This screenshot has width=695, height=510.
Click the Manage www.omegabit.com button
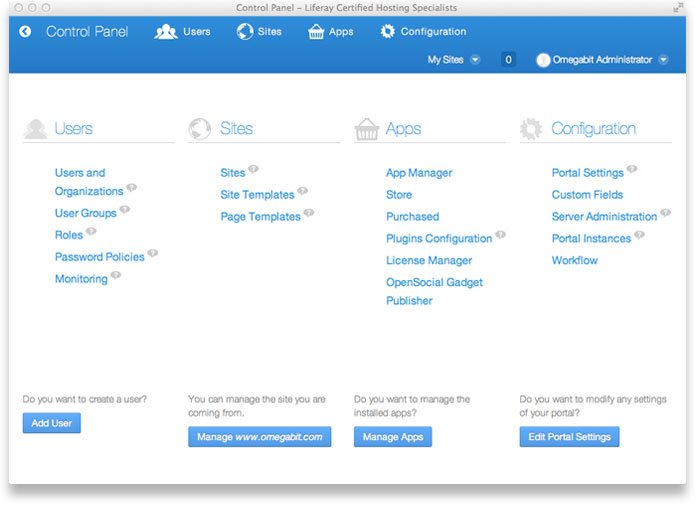[260, 437]
